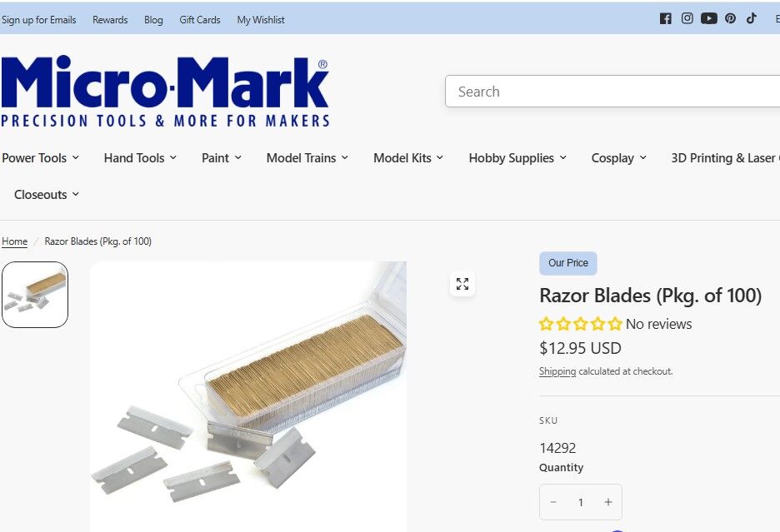Click the five-star rating stars
Image resolution: width=780 pixels, height=532 pixels.
581,324
